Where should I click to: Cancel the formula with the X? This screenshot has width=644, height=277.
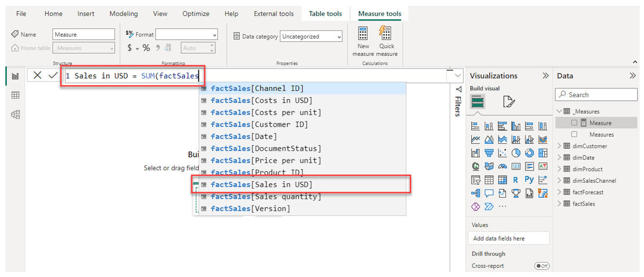click(x=37, y=75)
